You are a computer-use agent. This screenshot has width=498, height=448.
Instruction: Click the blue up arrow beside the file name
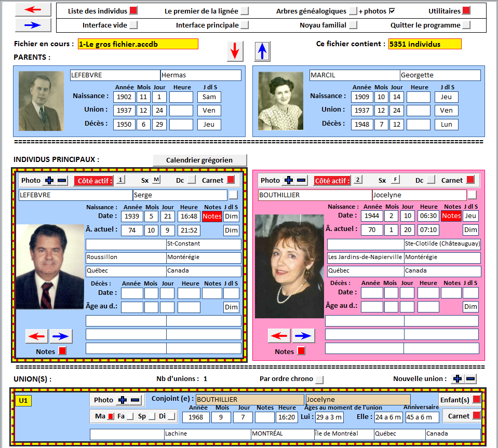[262, 51]
